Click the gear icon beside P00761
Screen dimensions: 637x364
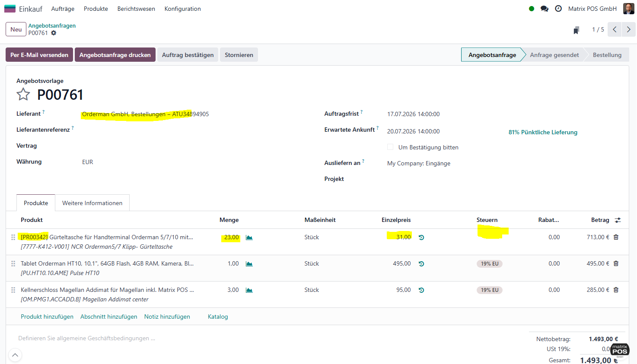[x=54, y=33]
